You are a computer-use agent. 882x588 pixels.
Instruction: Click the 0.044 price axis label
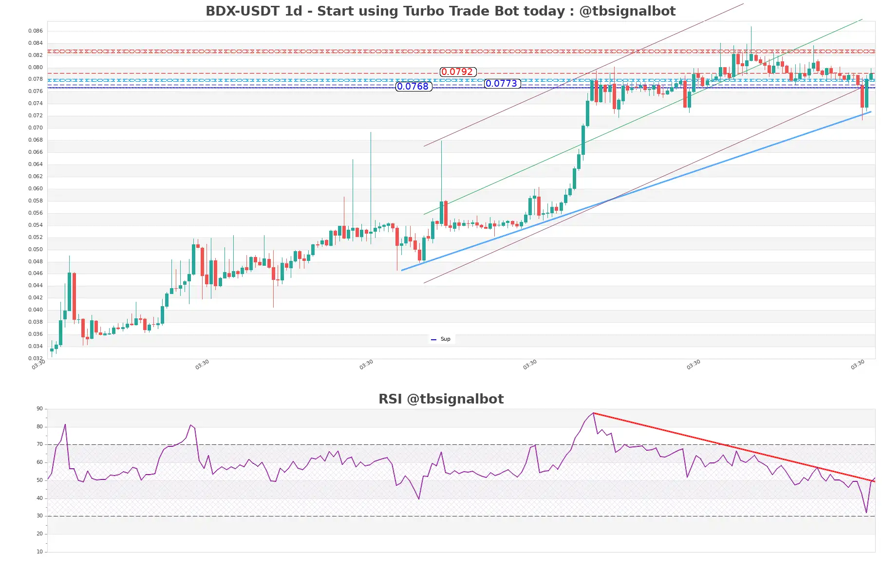click(x=36, y=286)
